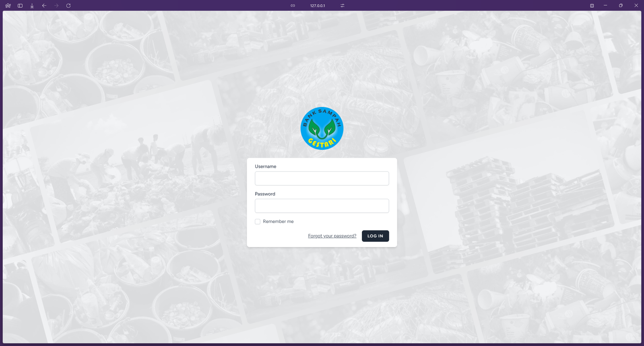Screen dimensions: 644x346
Task: Minimize the browser window
Action: 605,6
